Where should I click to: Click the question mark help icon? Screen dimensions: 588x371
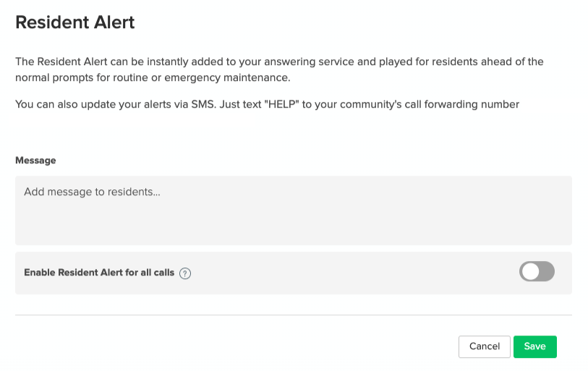pos(185,273)
